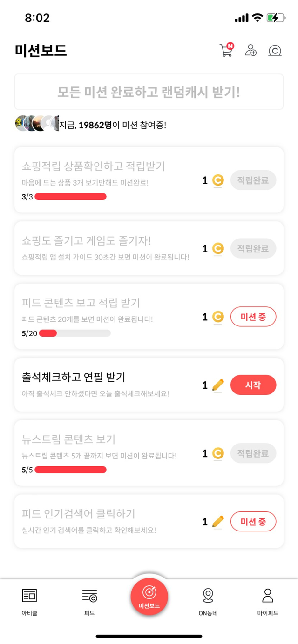Open the 피드 인기검색어 클릭하기 mission title
Image resolution: width=298 pixels, height=644 pixels.
pyautogui.click(x=78, y=514)
